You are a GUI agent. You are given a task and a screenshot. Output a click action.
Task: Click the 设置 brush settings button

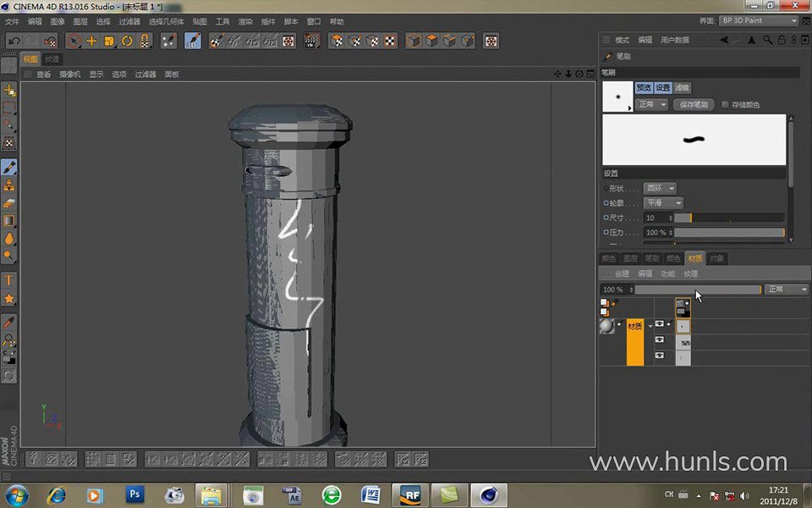click(x=663, y=88)
